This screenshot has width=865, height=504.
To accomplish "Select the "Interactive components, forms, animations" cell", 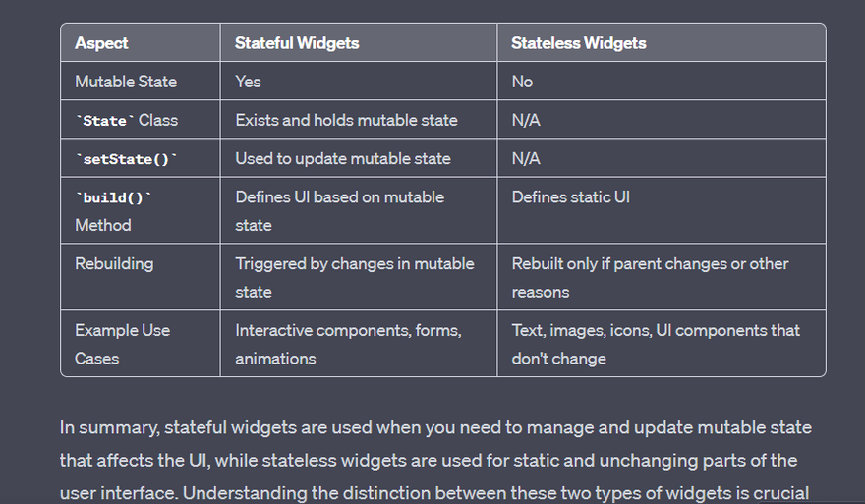I will 348,344.
